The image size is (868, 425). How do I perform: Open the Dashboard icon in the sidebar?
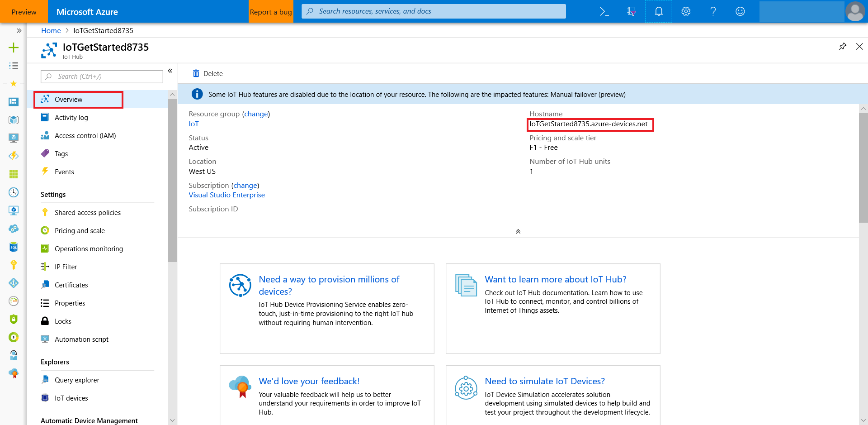[x=14, y=102]
